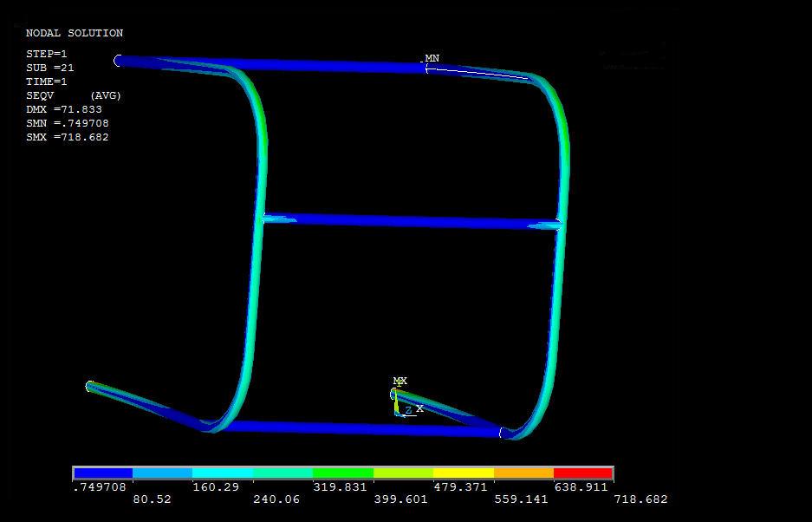This screenshot has height=522, width=812.
Task: Click the middle horizontal crossbar of frame
Action: coord(412,221)
